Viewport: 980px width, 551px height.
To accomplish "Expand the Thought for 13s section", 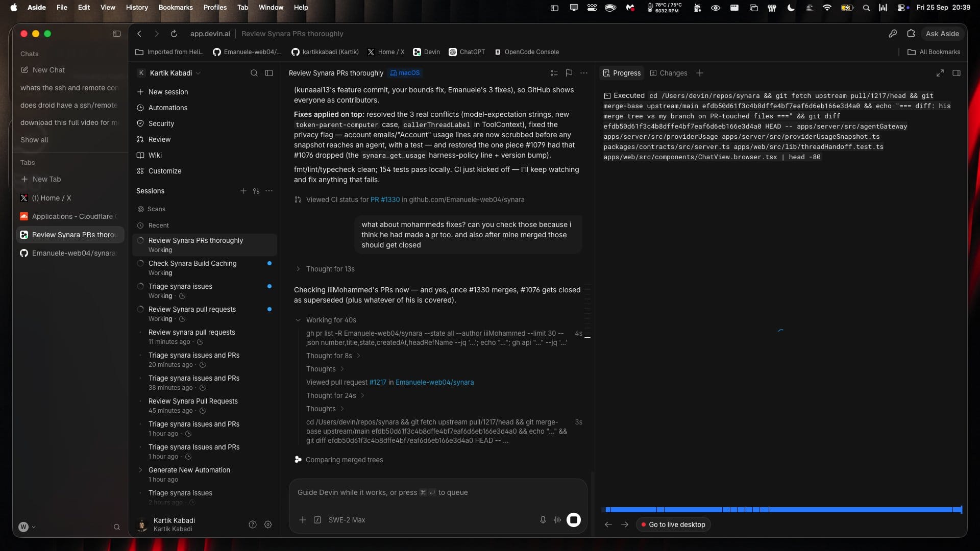I will [325, 269].
